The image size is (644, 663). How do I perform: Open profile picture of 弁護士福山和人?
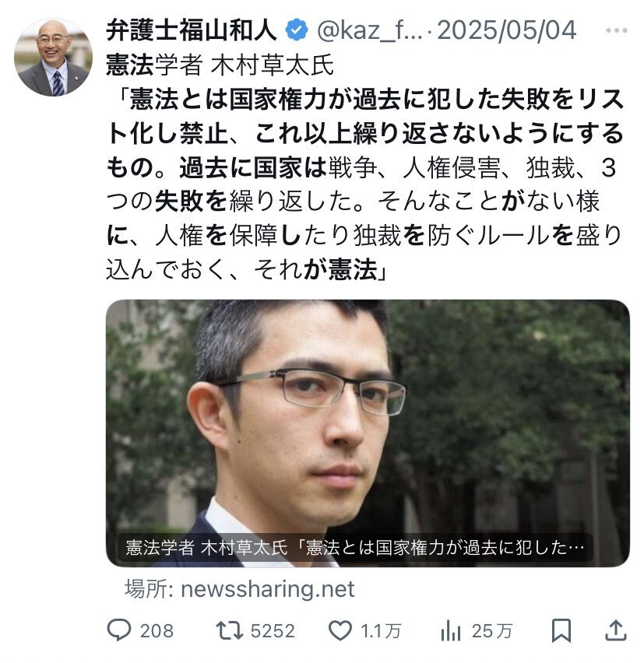pos(53,57)
